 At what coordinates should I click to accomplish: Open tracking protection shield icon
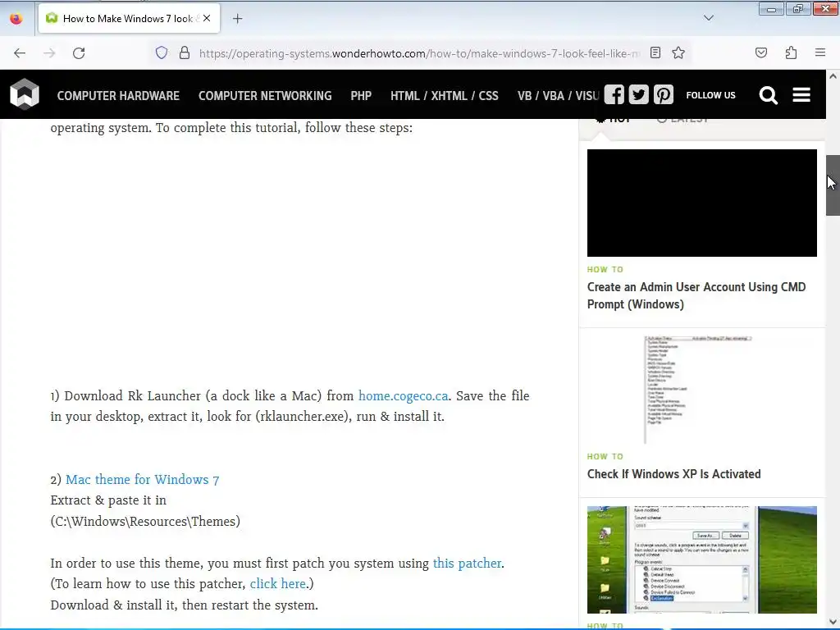162,53
